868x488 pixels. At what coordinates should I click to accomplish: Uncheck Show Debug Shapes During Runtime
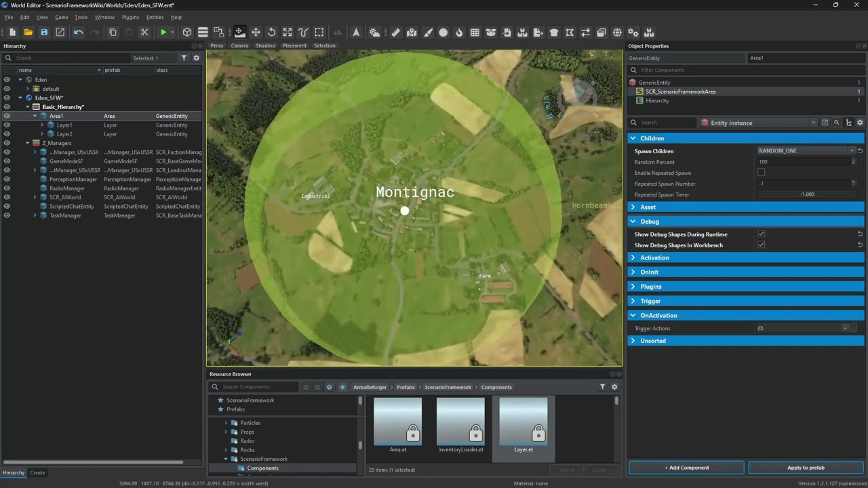(x=761, y=235)
